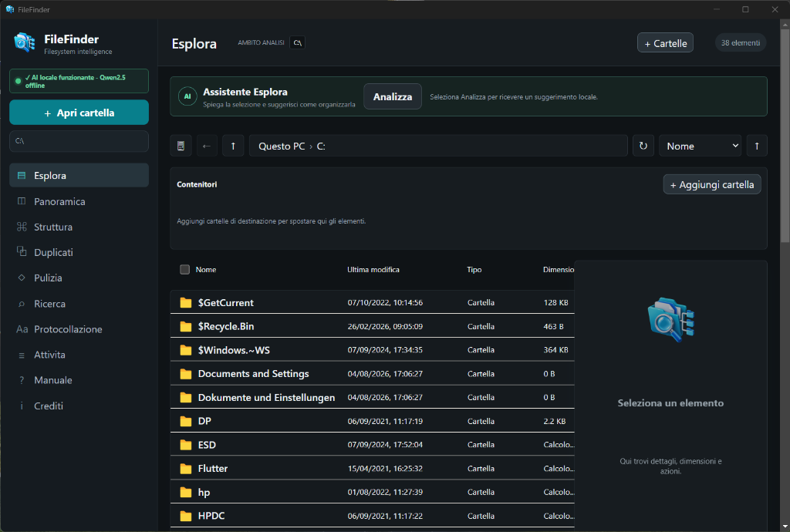Click the + Cartelle button
Viewport: 790px width, 532px height.
[666, 42]
